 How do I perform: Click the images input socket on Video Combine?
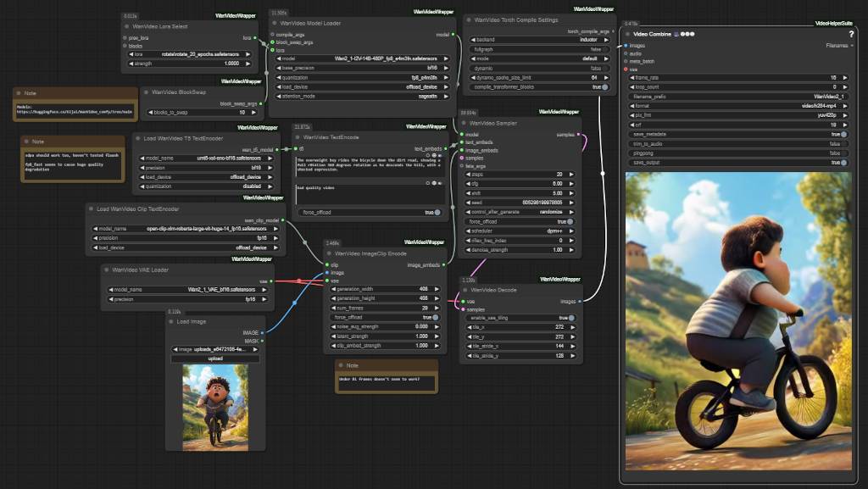pyautogui.click(x=626, y=46)
